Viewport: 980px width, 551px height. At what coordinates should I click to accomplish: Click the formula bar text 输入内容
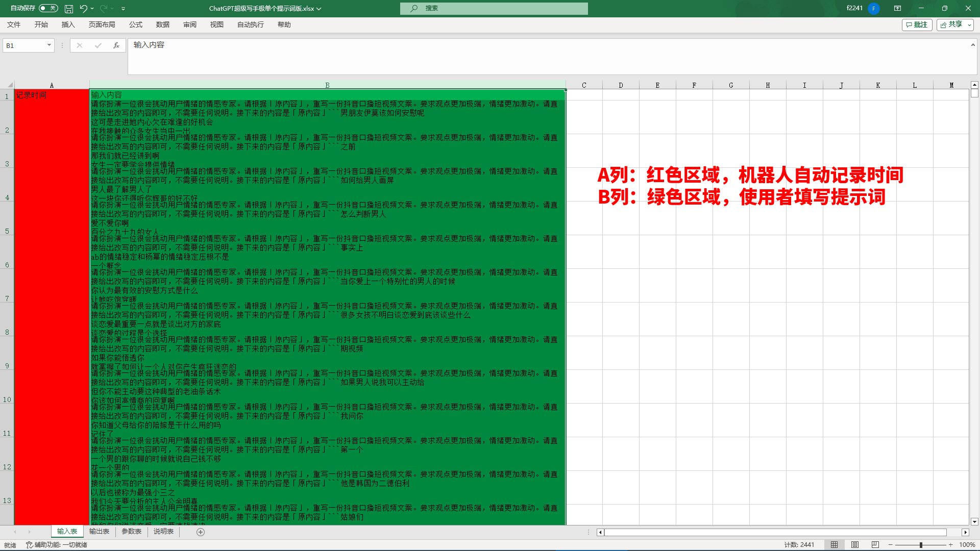pos(149,45)
